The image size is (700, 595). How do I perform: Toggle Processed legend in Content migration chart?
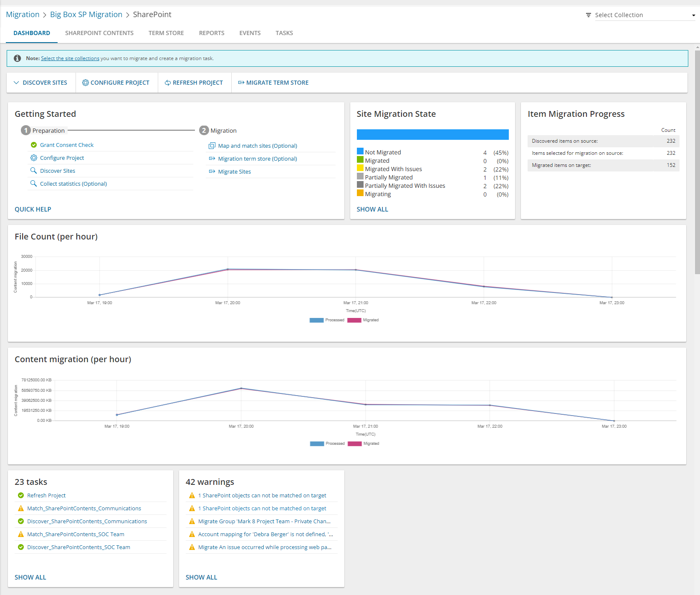tap(317, 444)
